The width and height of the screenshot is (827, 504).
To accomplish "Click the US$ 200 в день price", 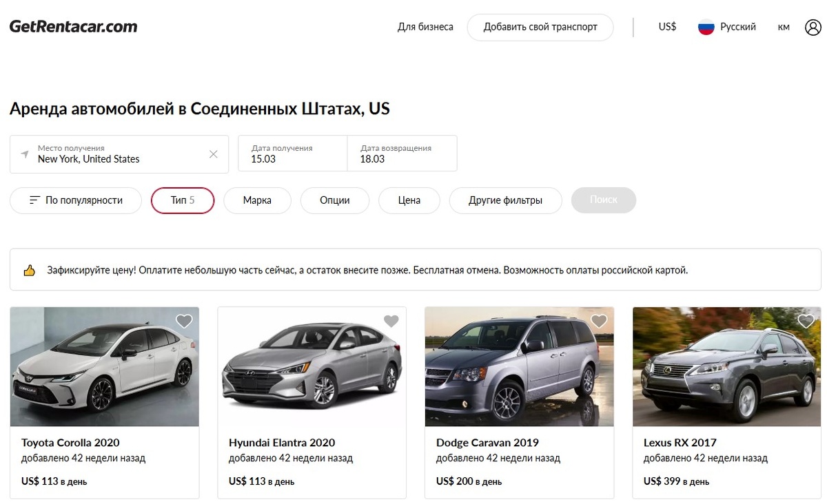I will 469,481.
